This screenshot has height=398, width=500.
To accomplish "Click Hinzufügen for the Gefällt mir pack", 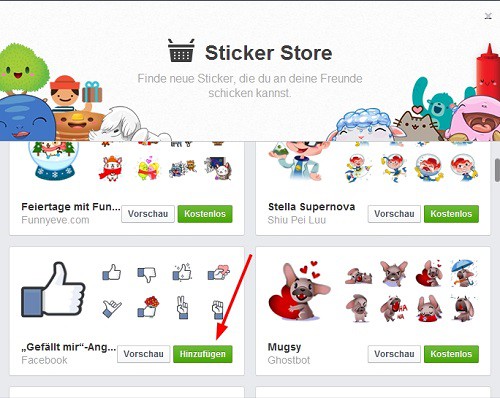I will [203, 354].
